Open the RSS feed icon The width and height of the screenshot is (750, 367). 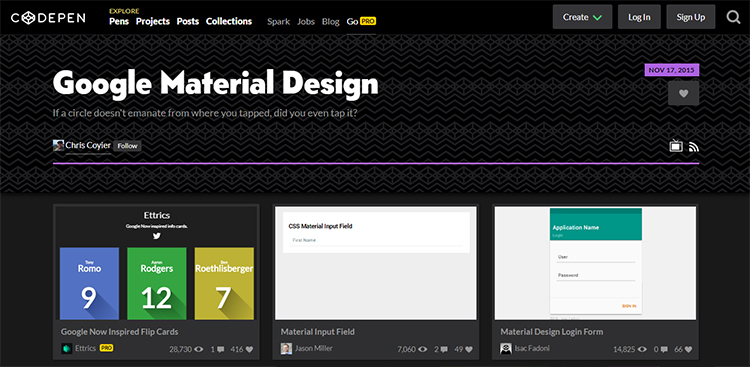(694, 147)
